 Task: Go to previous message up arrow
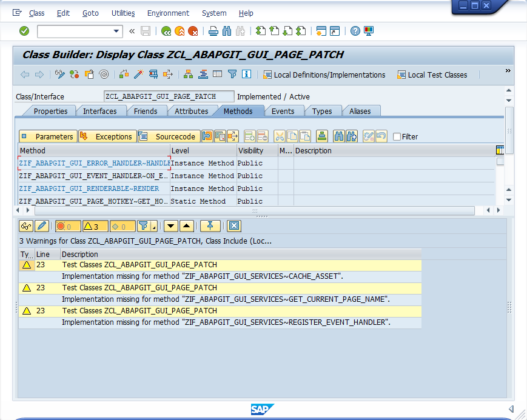[x=187, y=226]
